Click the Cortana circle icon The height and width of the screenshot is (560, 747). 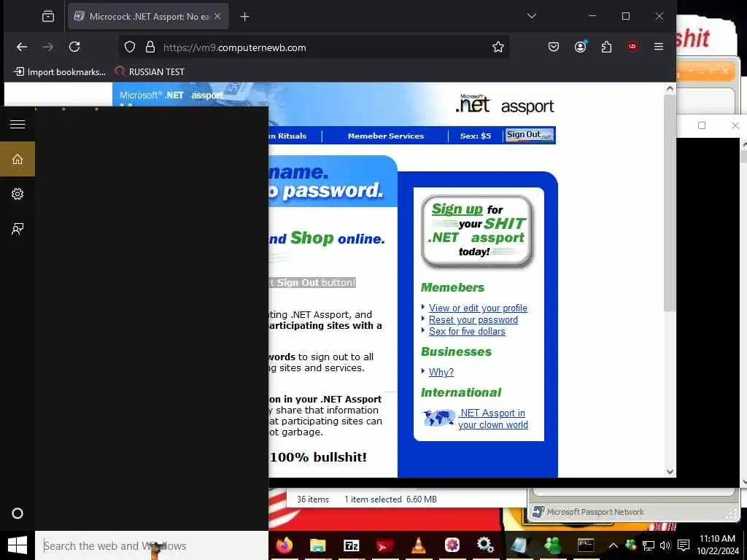click(18, 513)
